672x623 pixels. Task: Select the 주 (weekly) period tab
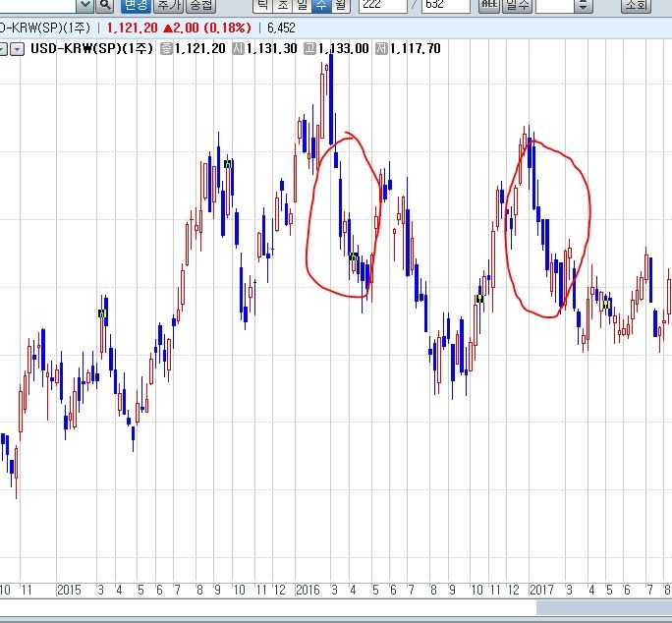(x=321, y=5)
